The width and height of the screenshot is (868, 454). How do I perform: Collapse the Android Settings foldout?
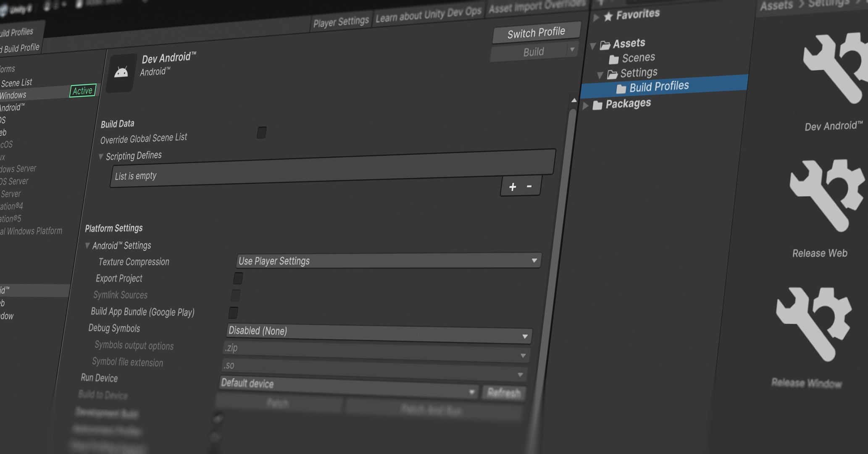(x=87, y=245)
